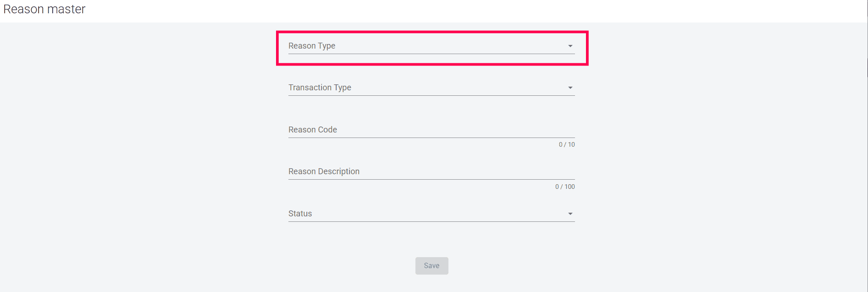Select the Reason Type label text

[312, 46]
